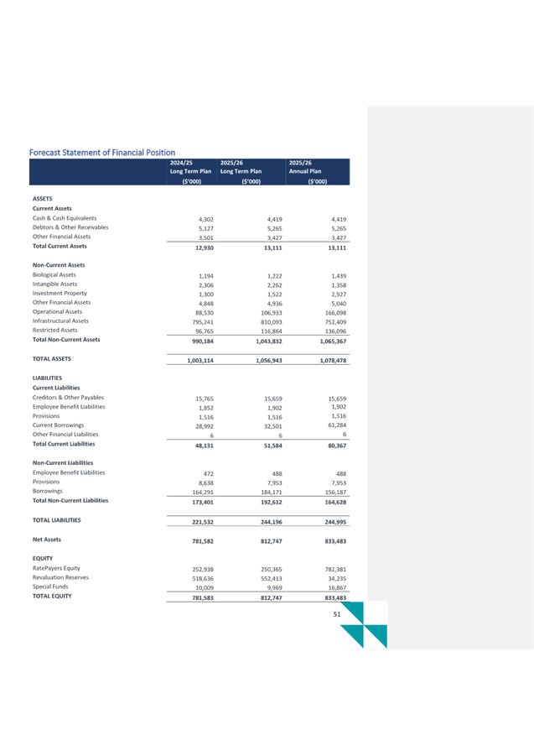
Task: Select the 'TOTAL ASSETS' row label
Action: click(x=51, y=359)
